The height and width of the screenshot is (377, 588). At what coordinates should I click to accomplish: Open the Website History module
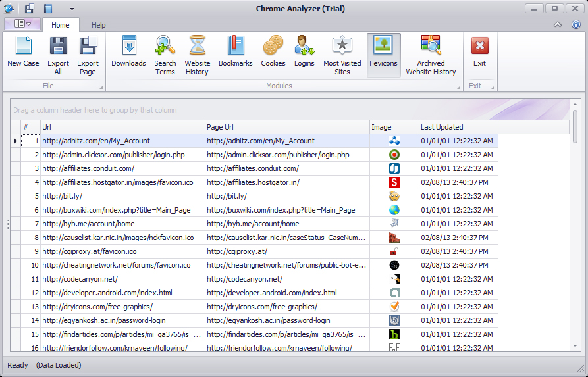pos(197,54)
